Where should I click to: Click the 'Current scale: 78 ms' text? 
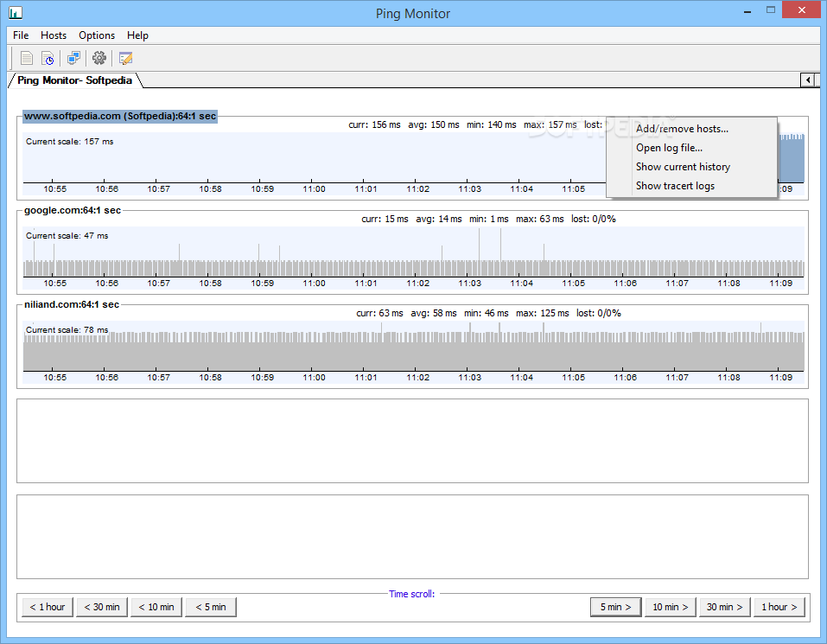67,329
